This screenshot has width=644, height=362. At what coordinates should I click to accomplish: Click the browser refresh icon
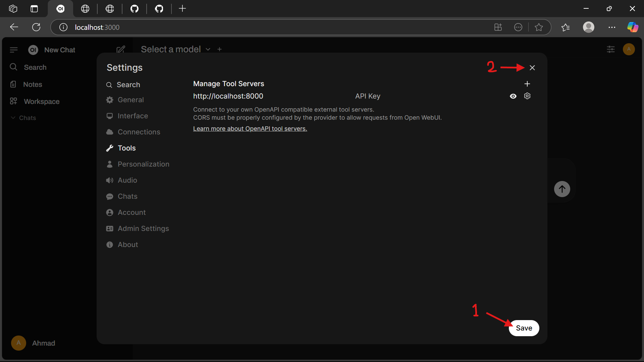pyautogui.click(x=36, y=27)
